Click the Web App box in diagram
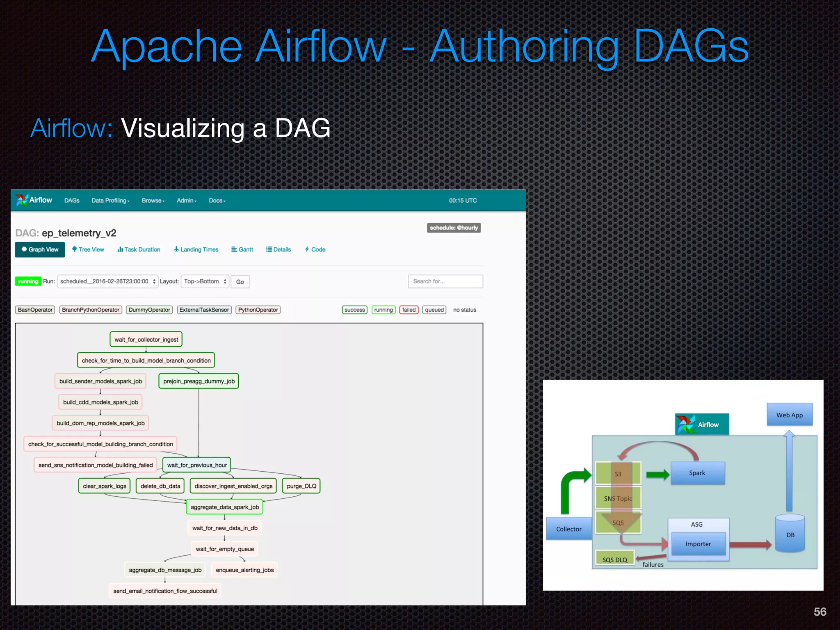Screen dimensions: 840x630 pos(790,415)
